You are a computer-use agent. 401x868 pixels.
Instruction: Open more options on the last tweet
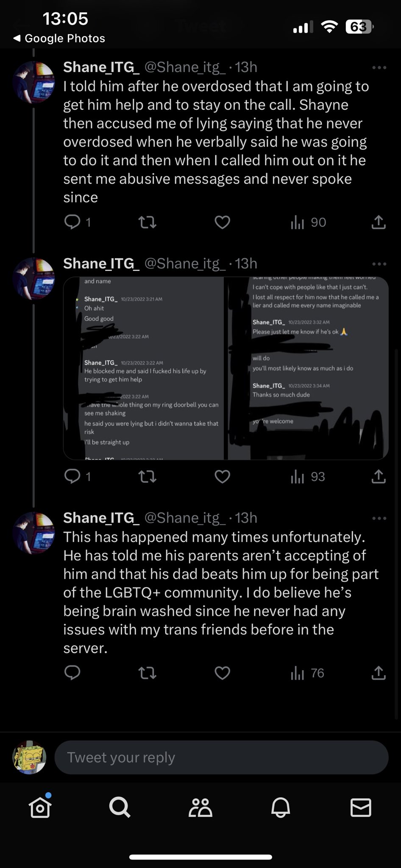379,518
